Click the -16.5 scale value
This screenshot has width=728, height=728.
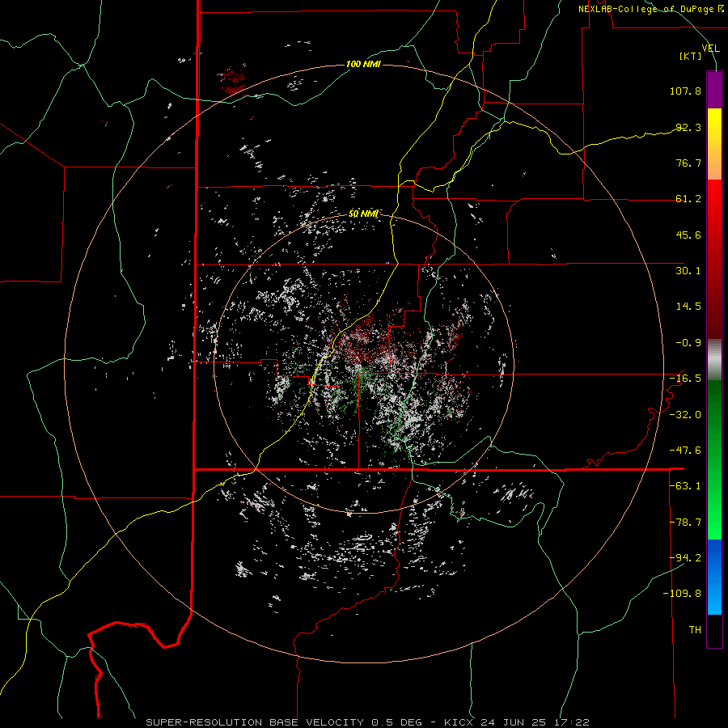point(685,379)
